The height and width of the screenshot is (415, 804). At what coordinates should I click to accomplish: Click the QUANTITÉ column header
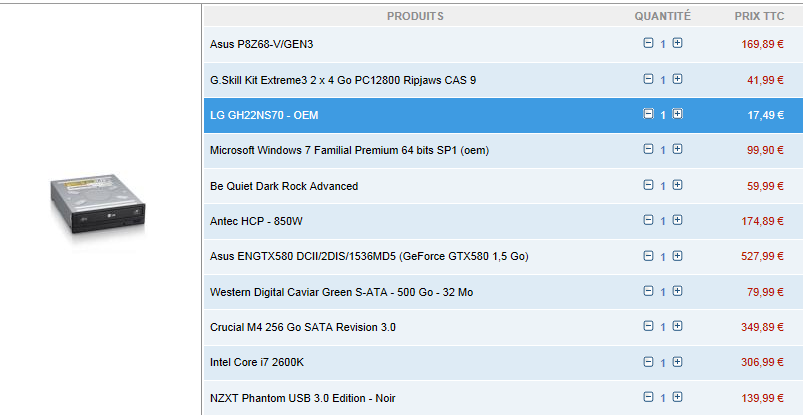coord(662,16)
